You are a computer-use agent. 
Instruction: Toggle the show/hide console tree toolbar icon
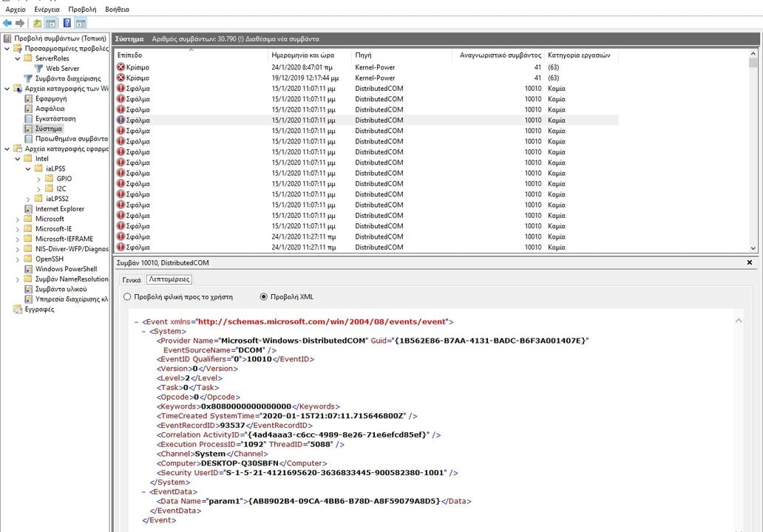click(51, 24)
